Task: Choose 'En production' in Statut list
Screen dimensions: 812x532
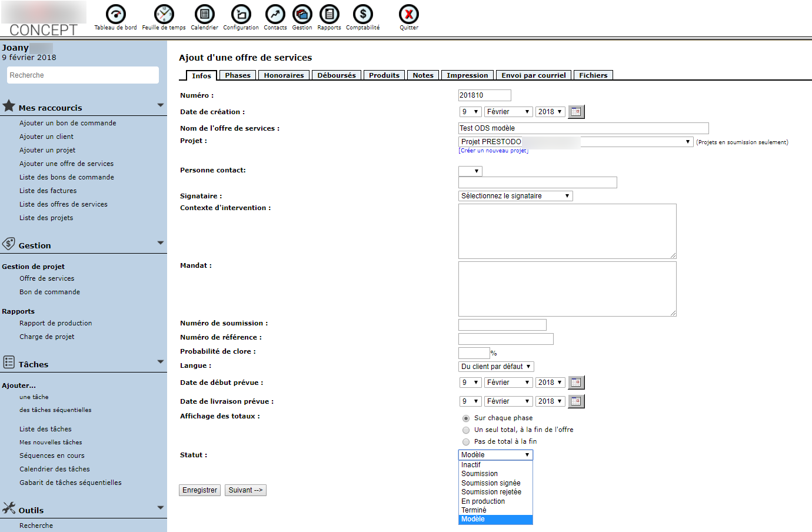Action: (482, 501)
